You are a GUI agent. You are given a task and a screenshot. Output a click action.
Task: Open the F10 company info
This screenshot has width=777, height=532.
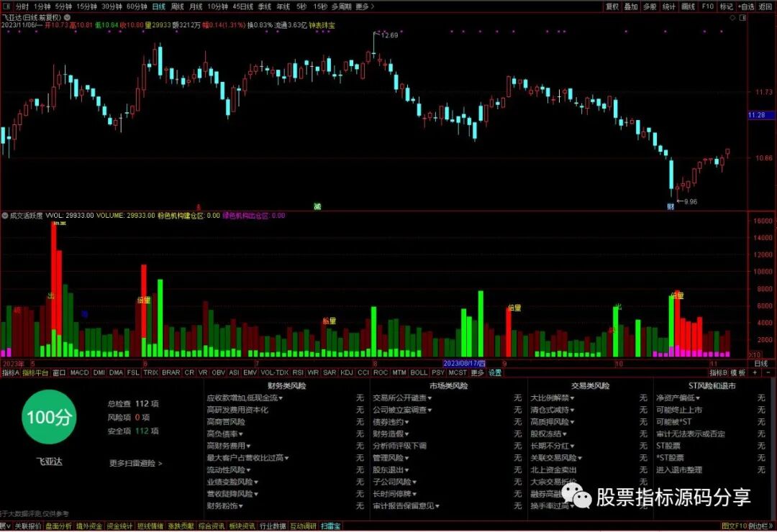pyautogui.click(x=708, y=6)
